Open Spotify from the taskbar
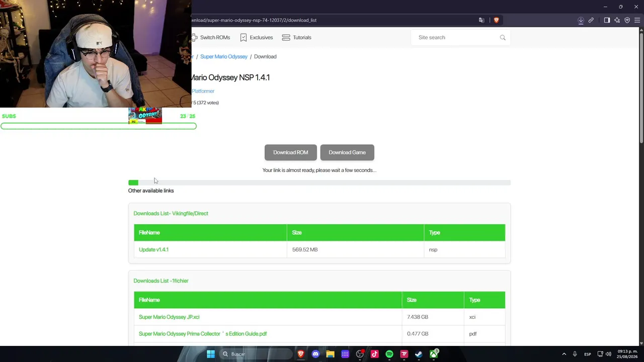The image size is (644, 362). 389,354
